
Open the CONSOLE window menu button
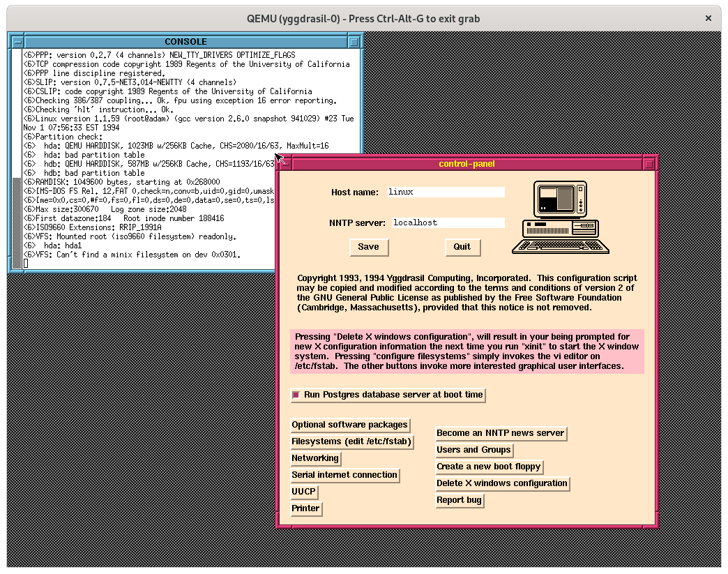[x=17, y=42]
